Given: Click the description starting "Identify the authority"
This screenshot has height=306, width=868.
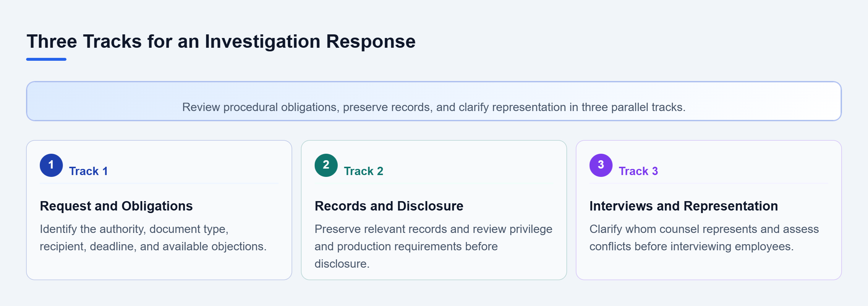Looking at the screenshot, I should coord(153,238).
